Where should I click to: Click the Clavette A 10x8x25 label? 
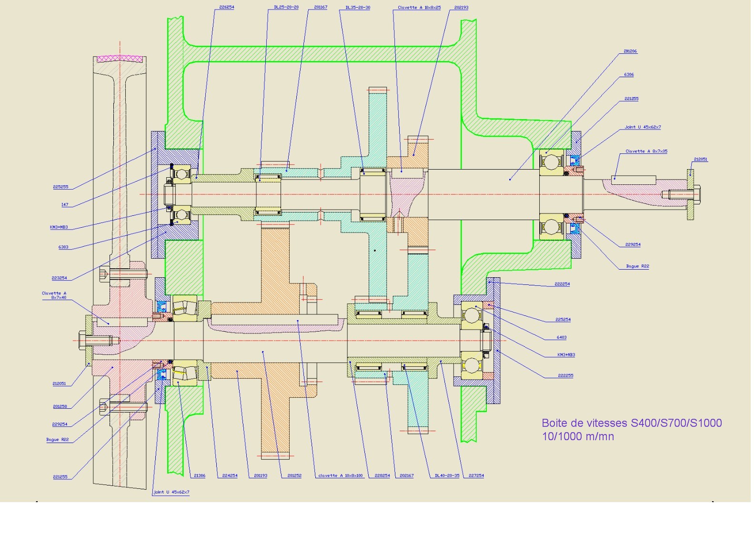pyautogui.click(x=419, y=8)
